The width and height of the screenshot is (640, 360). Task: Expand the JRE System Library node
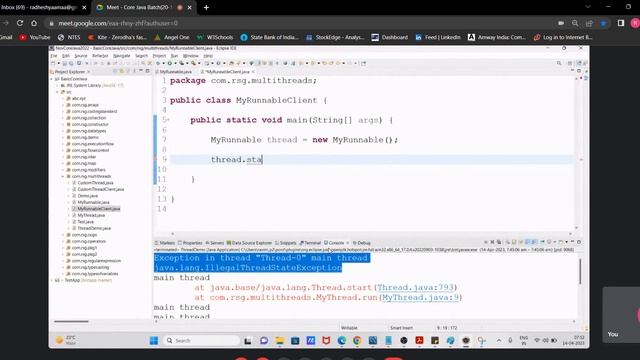click(x=58, y=85)
